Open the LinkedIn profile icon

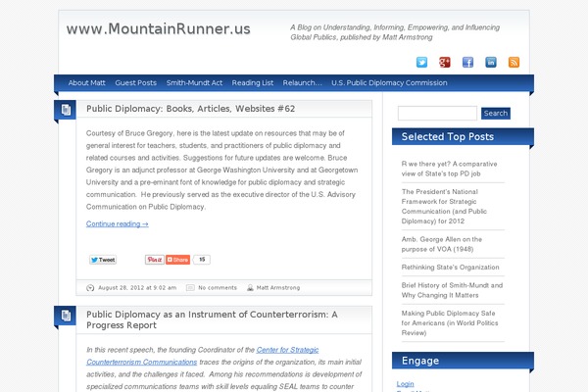click(491, 62)
